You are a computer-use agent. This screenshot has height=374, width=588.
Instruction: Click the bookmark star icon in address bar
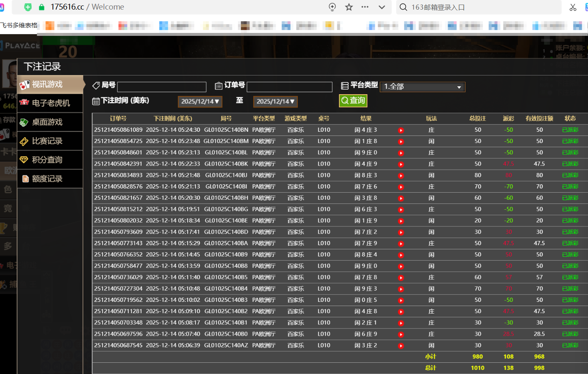(349, 7)
